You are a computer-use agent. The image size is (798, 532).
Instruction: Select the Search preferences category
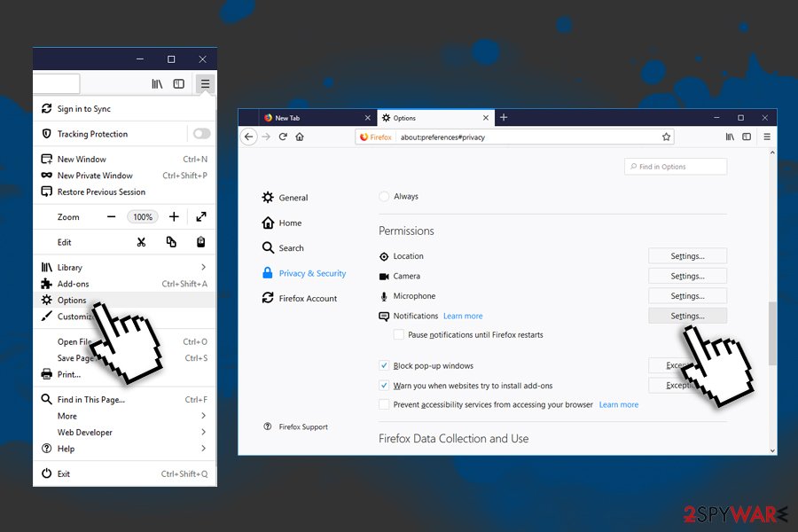283,248
